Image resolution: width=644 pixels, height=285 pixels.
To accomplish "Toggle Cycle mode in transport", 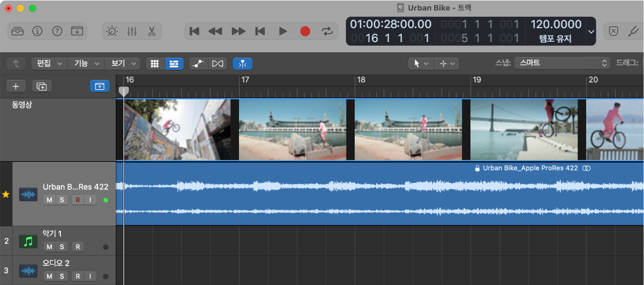I will coord(327,31).
